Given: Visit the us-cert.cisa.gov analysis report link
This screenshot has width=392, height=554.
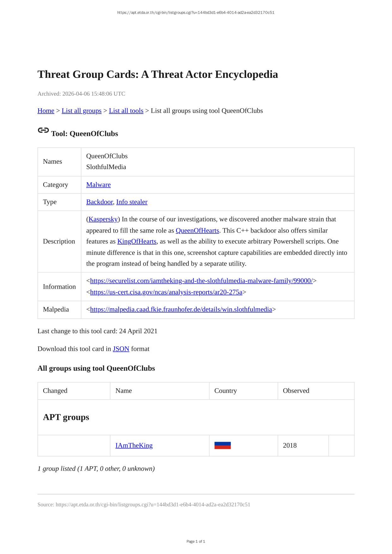Looking at the screenshot, I should click(x=166, y=292).
